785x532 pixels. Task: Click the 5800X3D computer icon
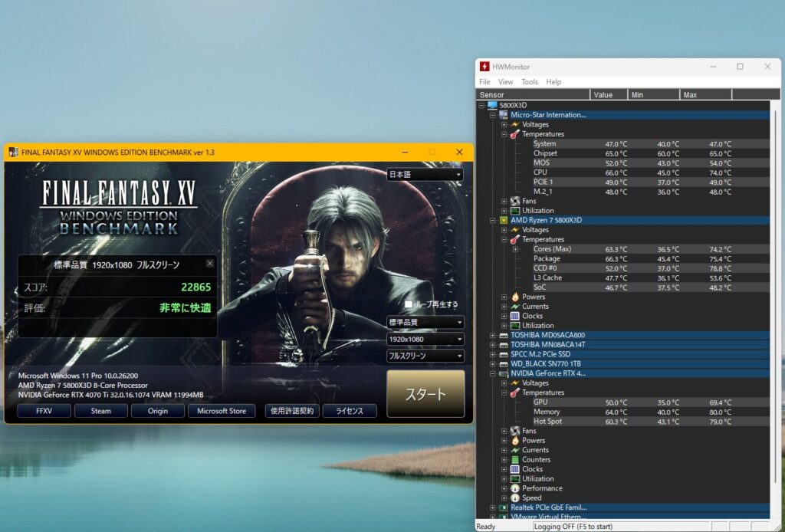[492, 105]
